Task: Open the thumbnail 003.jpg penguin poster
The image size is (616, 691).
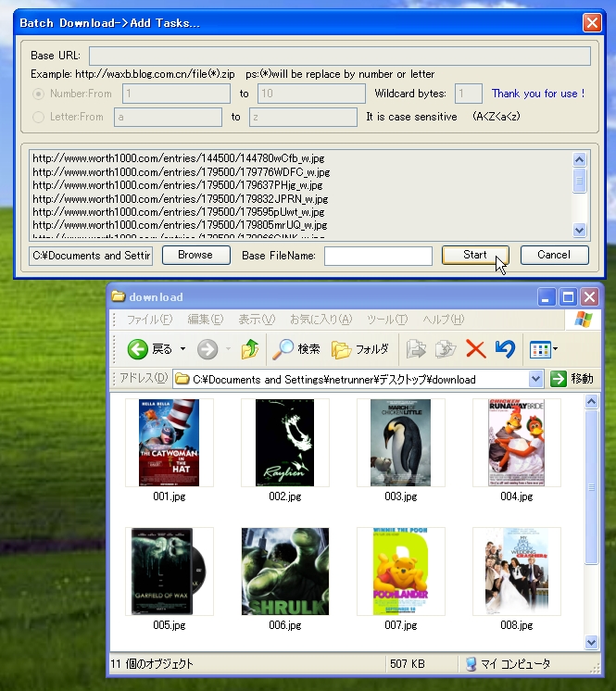Action: pos(400,443)
